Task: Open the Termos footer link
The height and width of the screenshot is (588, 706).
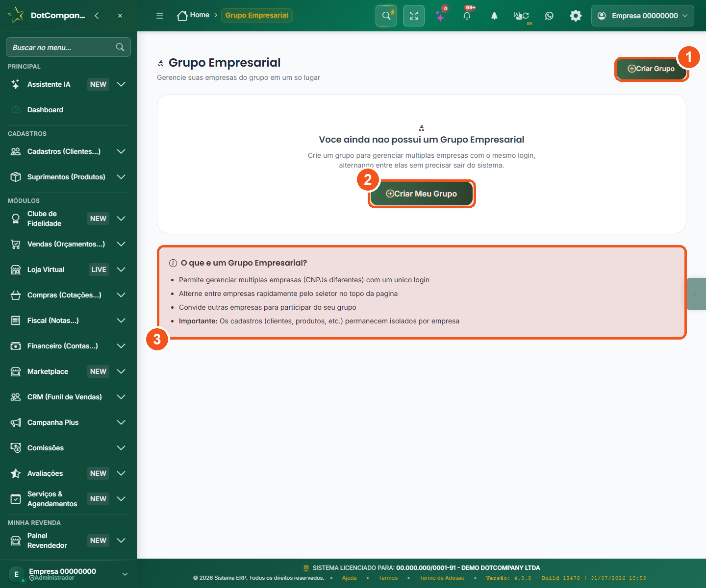Action: 388,578
